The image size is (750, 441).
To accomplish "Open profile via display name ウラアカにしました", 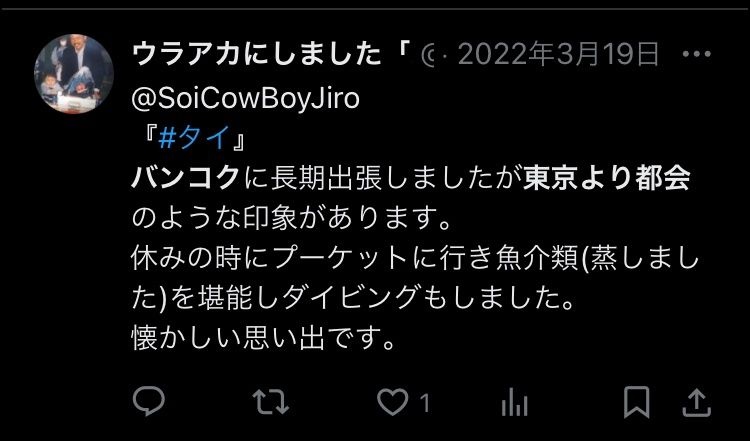I will (256, 55).
